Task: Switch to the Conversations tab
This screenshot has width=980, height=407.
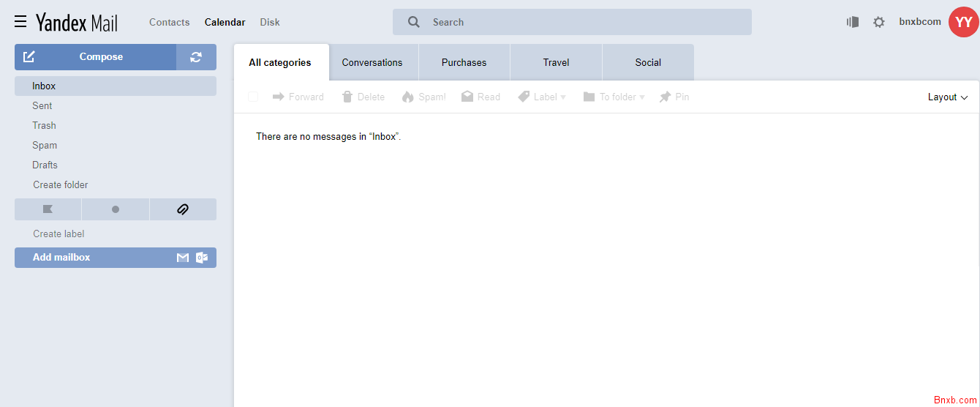Action: (373, 62)
